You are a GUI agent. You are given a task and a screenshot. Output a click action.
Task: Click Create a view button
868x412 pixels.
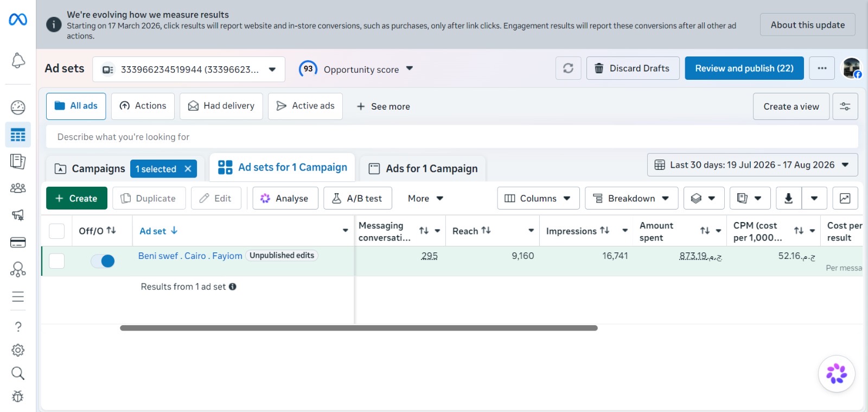(791, 106)
